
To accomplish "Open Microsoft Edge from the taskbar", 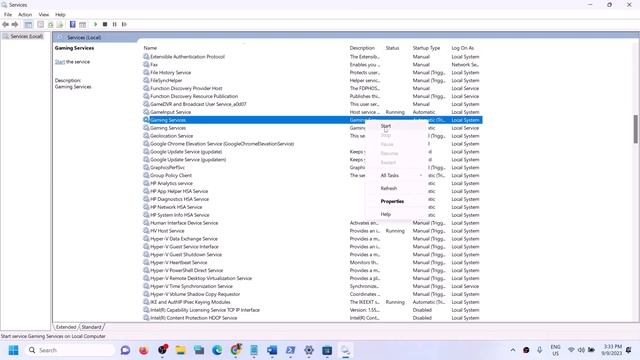I will [x=217, y=350].
